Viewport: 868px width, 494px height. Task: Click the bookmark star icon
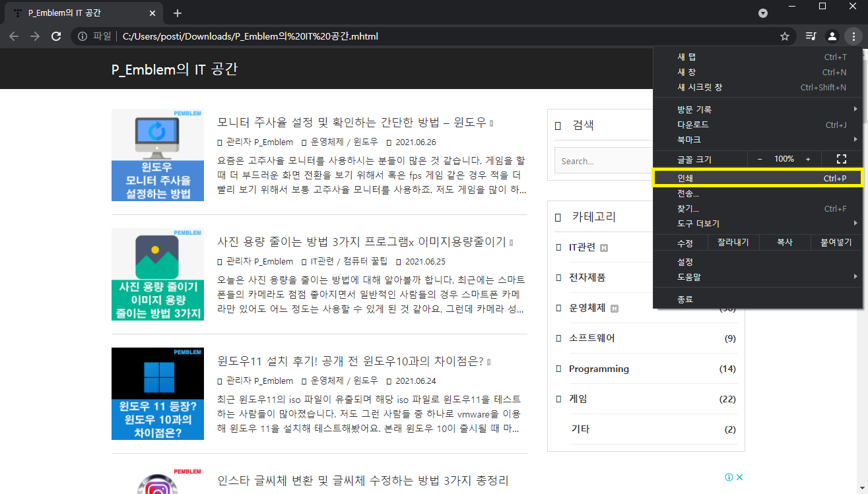click(x=785, y=36)
